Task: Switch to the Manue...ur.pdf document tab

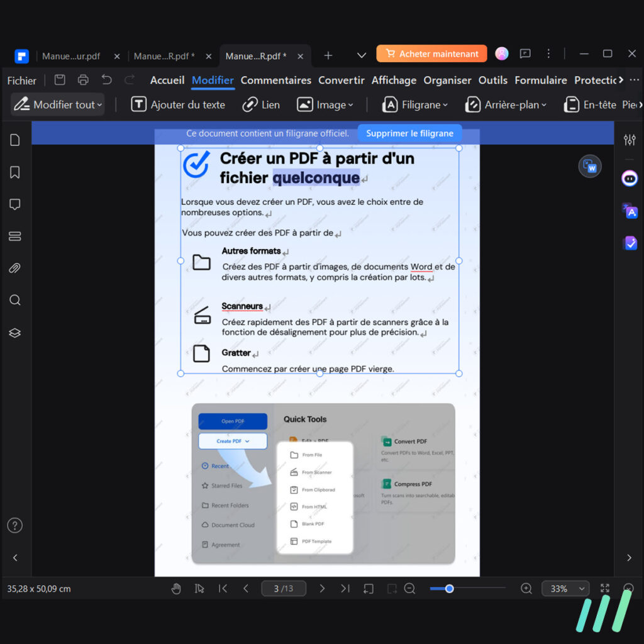Action: pos(71,56)
